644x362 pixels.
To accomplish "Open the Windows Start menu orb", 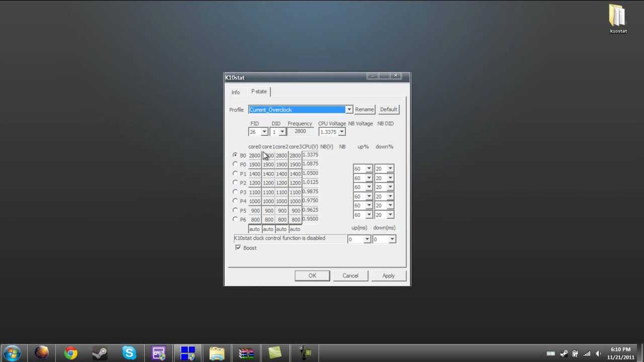I will coord(12,353).
